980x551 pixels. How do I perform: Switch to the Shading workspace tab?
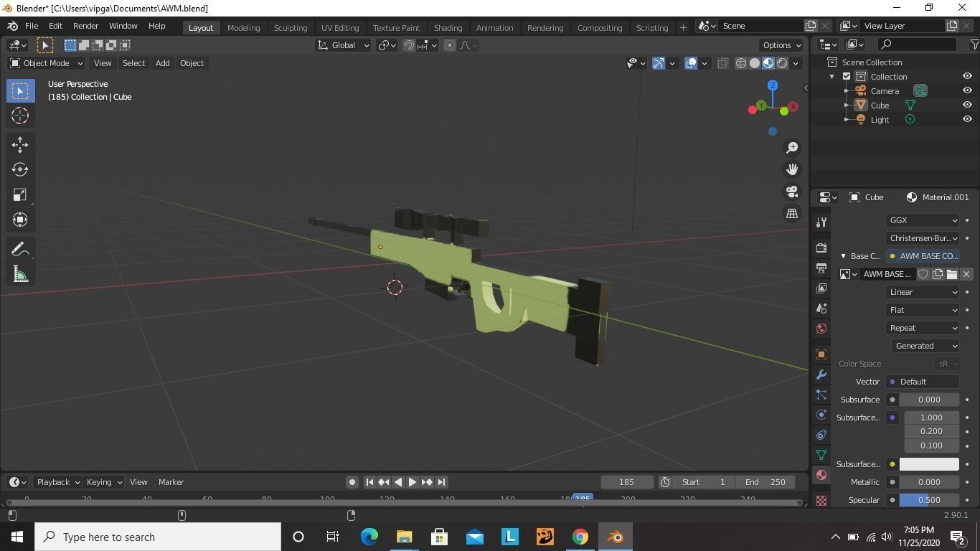[x=448, y=27]
